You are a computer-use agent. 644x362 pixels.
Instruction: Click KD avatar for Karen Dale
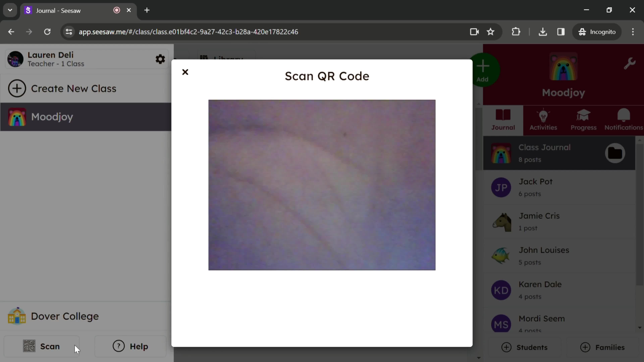[x=501, y=290]
